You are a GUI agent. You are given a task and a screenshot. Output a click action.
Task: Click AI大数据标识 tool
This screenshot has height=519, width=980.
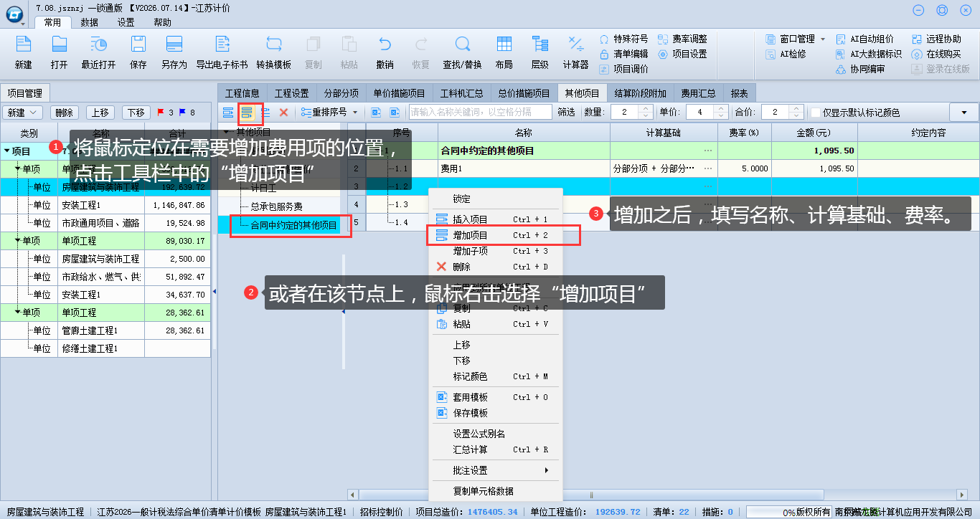pos(869,54)
